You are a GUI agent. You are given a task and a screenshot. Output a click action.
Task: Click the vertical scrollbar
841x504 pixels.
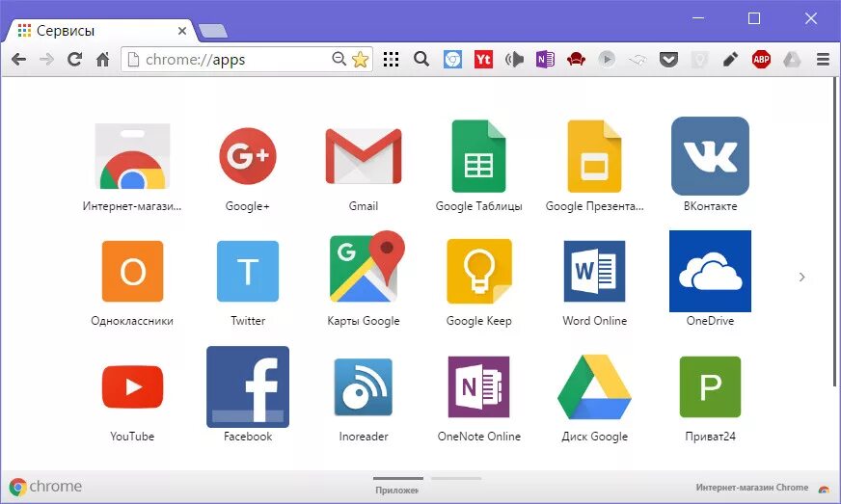tap(835, 231)
